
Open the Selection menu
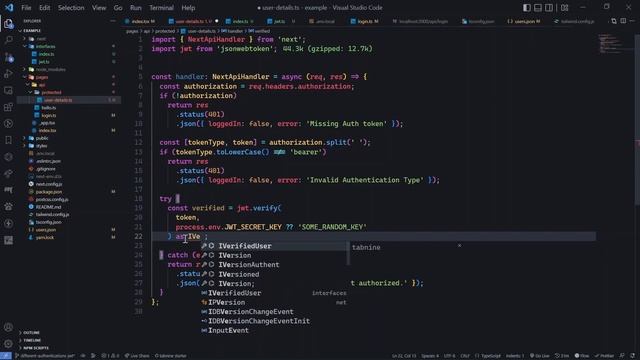[71, 7]
